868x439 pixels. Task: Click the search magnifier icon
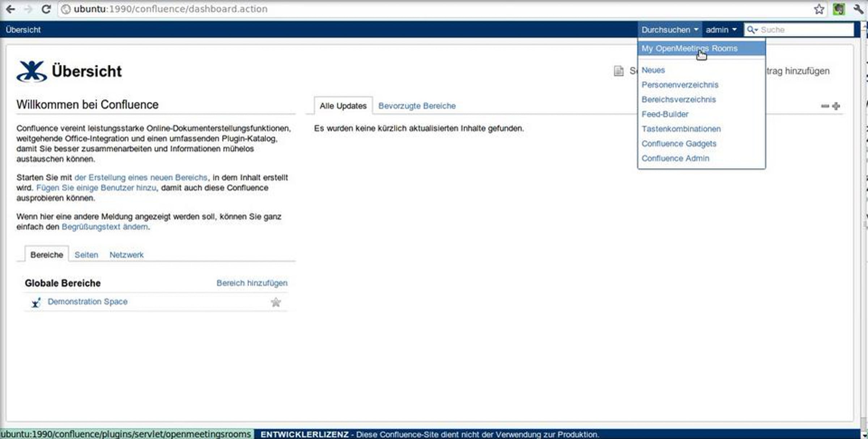coord(752,30)
